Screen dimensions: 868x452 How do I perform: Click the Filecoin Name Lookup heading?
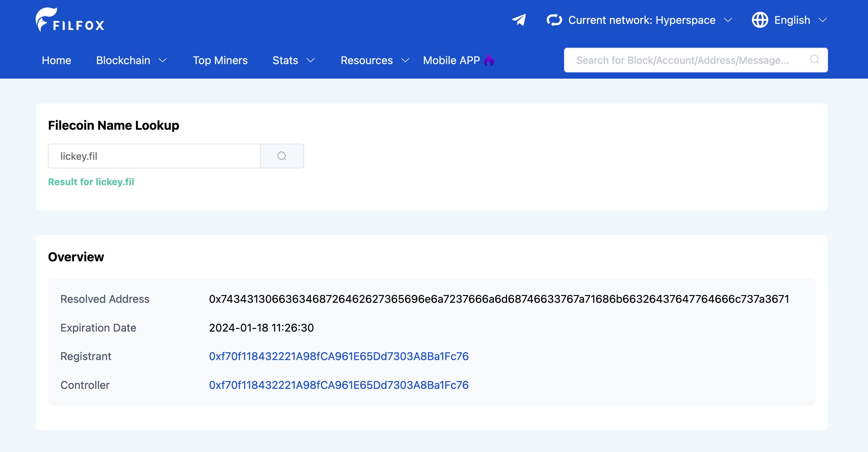114,125
